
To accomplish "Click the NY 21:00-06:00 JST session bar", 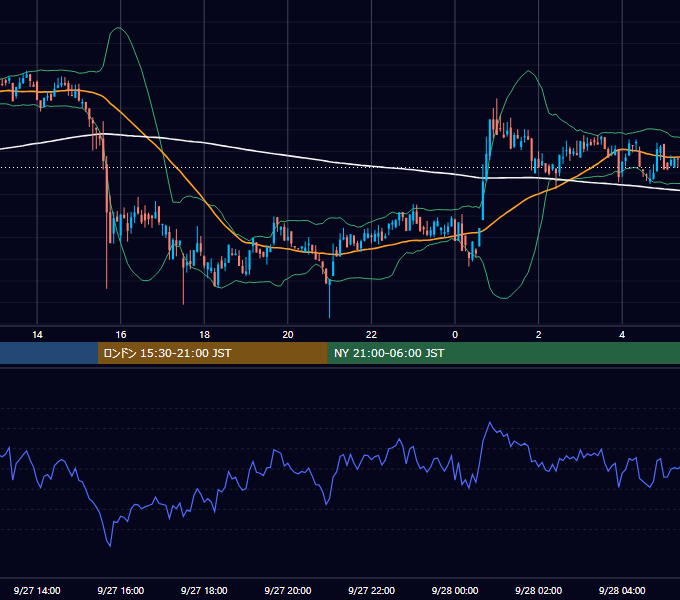I will click(503, 353).
